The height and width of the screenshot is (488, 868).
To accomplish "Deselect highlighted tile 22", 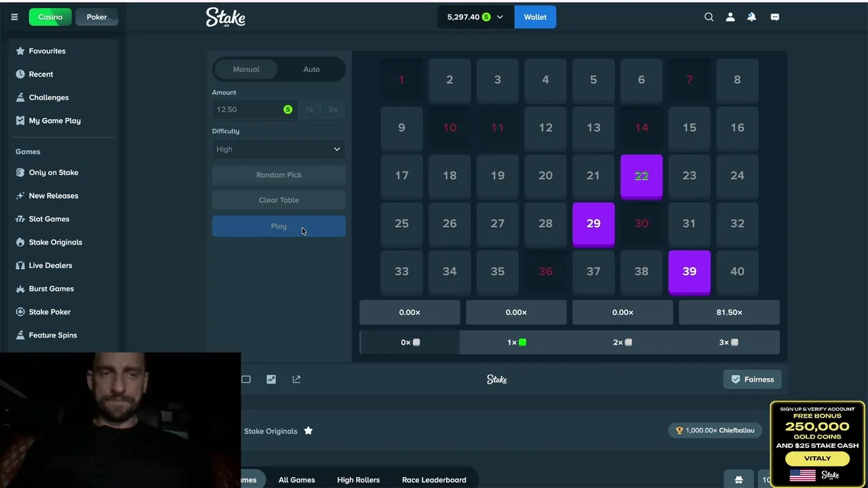I will point(642,176).
